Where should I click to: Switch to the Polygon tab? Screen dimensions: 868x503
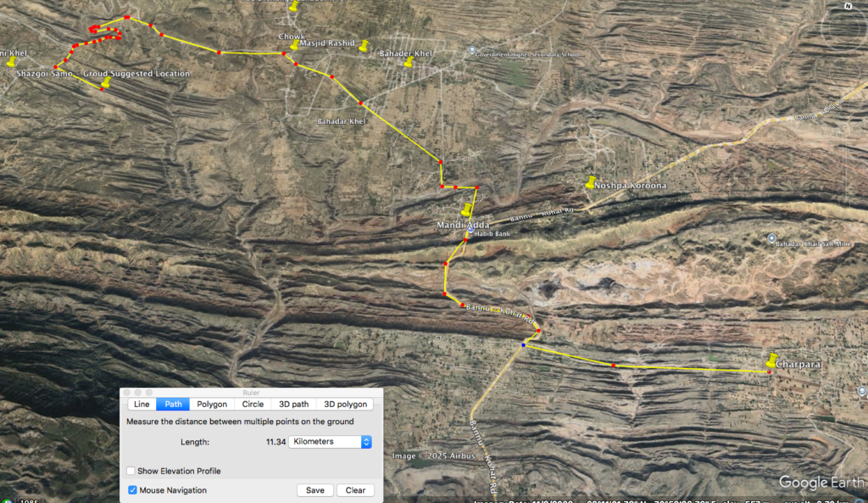(212, 405)
